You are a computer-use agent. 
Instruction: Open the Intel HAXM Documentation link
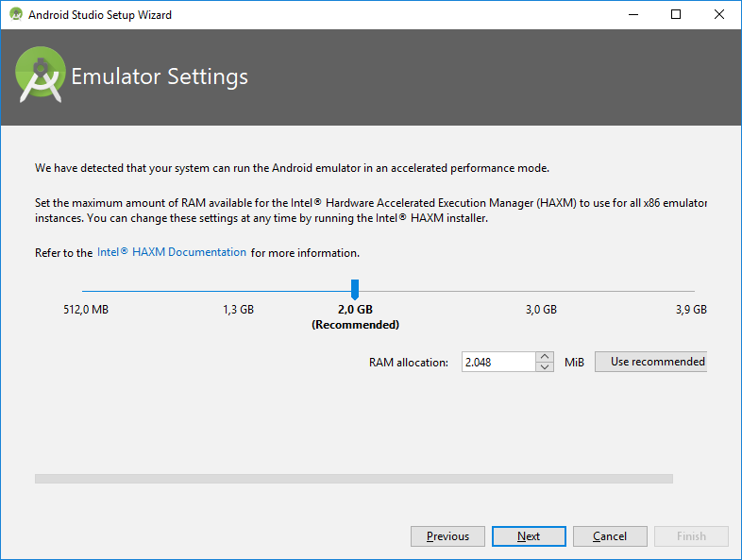tap(172, 253)
